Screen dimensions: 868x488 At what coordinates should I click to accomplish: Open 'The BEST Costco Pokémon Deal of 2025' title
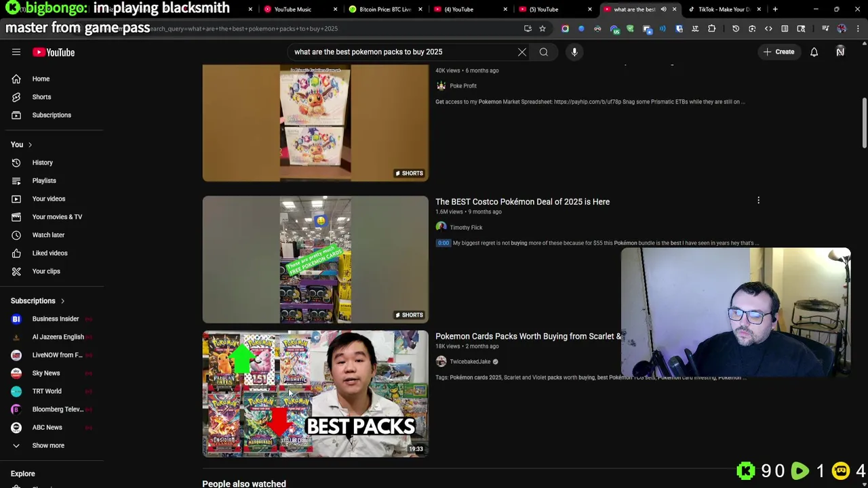pos(522,202)
